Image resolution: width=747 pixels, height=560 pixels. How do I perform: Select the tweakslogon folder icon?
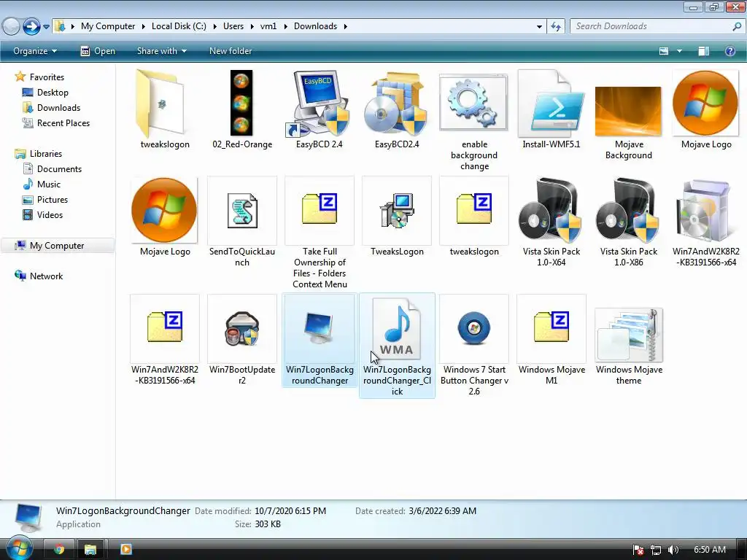pyautogui.click(x=159, y=104)
